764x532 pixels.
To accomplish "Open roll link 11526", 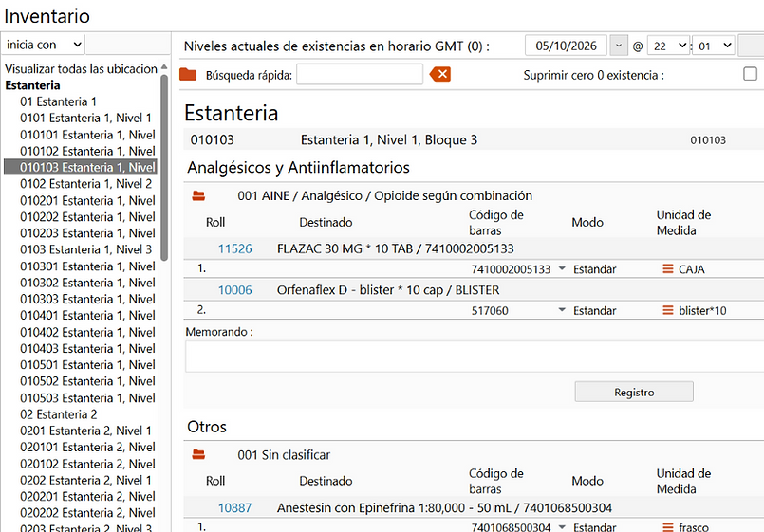I will click(x=234, y=248).
